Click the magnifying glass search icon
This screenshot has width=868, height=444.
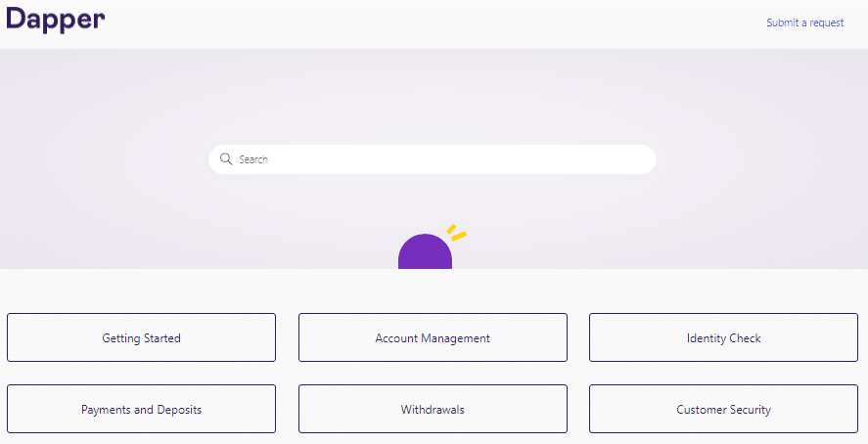(226, 159)
